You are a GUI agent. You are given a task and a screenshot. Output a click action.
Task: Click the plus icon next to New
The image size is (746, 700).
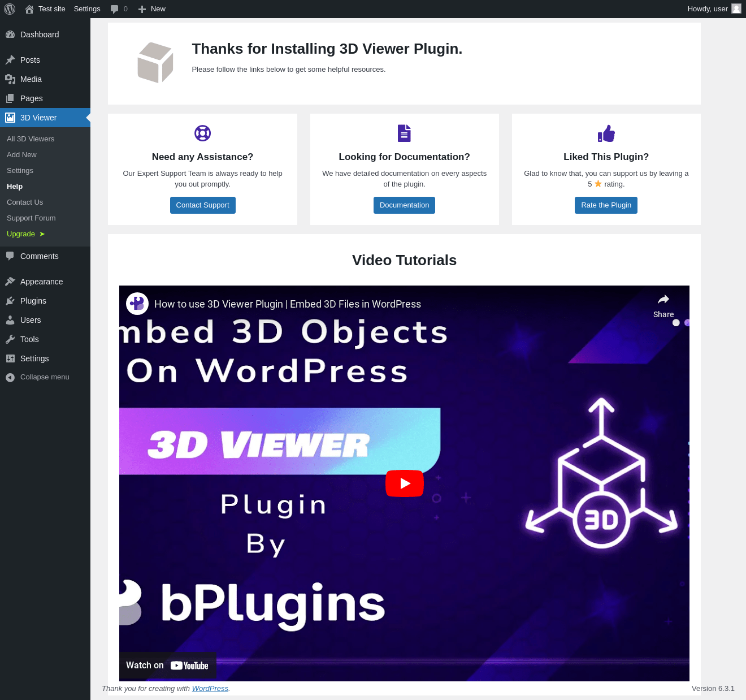click(x=142, y=9)
